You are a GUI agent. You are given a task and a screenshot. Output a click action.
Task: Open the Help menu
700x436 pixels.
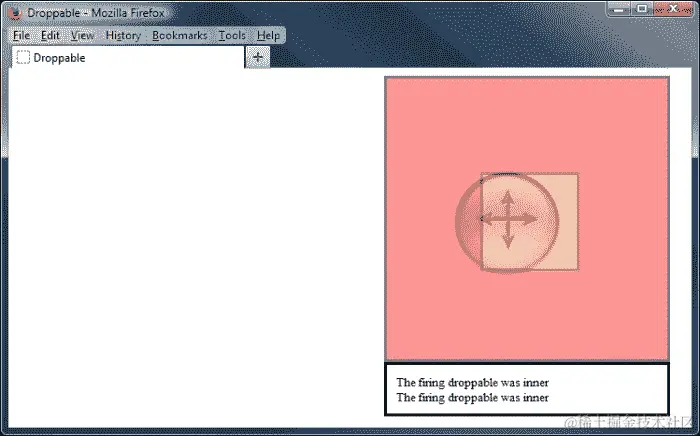pos(268,36)
